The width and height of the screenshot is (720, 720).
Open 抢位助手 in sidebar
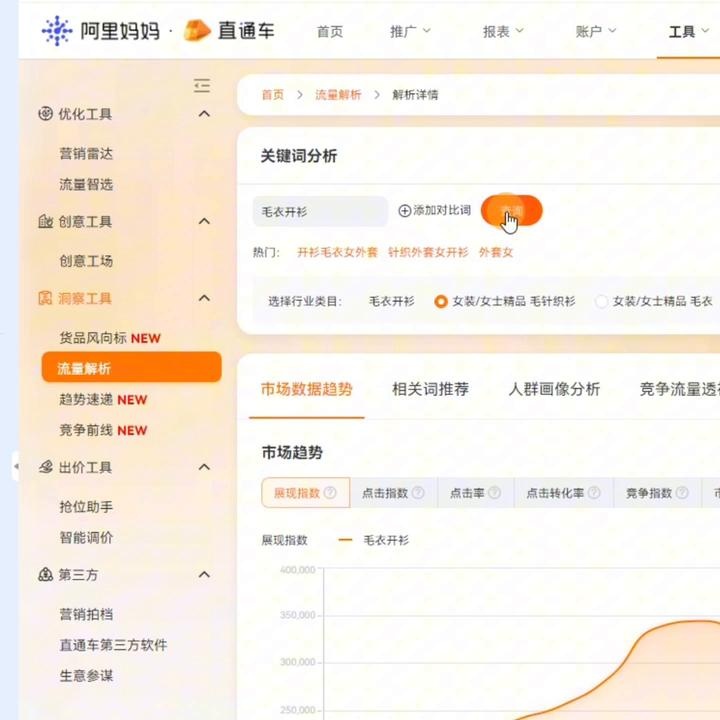[86, 506]
